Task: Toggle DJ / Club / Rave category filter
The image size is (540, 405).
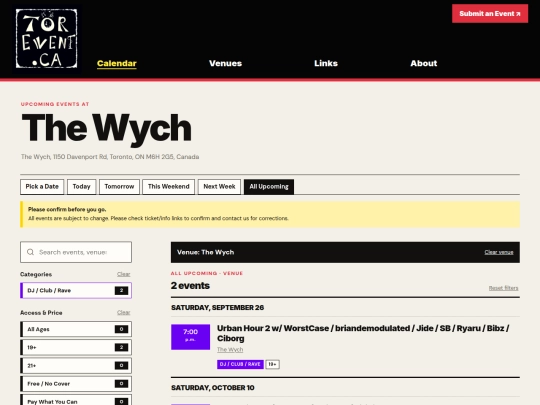Action: tap(76, 291)
